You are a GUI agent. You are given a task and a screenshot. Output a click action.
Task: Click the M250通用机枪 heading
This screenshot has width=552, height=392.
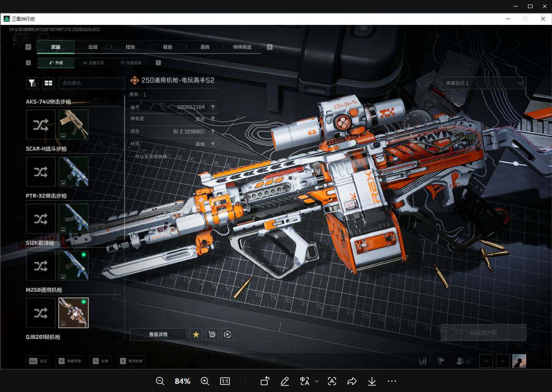44,290
